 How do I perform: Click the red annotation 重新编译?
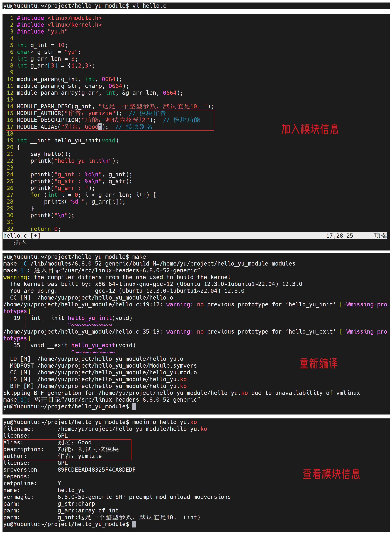click(318, 363)
